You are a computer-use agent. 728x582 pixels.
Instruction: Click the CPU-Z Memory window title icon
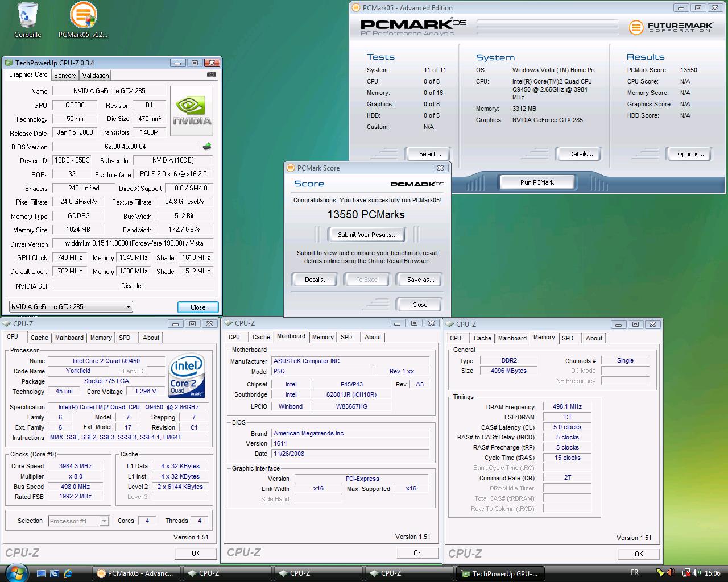click(450, 325)
